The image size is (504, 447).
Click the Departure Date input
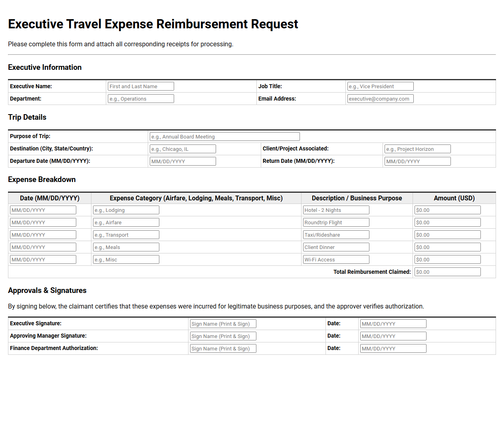183,161
